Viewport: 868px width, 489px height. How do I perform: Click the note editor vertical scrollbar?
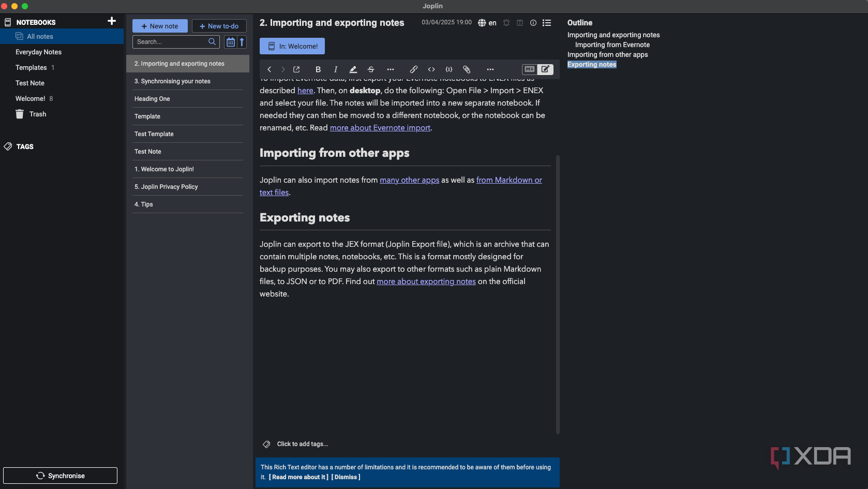tap(558, 294)
